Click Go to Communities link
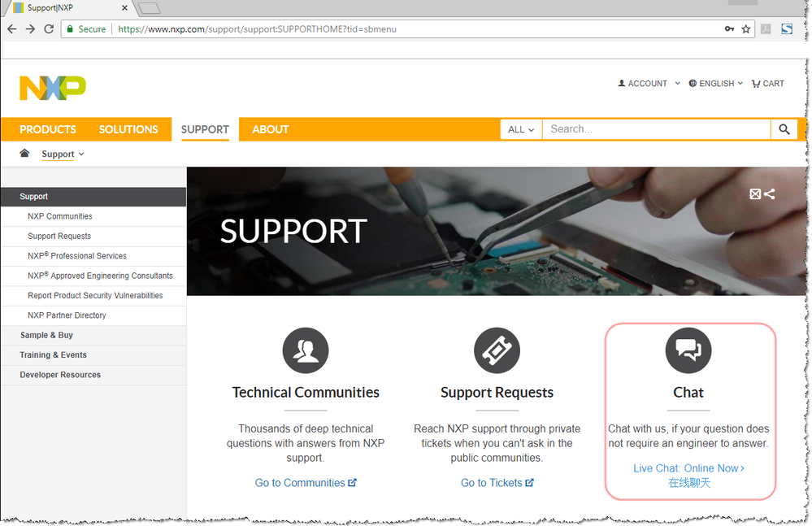Viewport: 812px width, 526px height. pos(306,483)
